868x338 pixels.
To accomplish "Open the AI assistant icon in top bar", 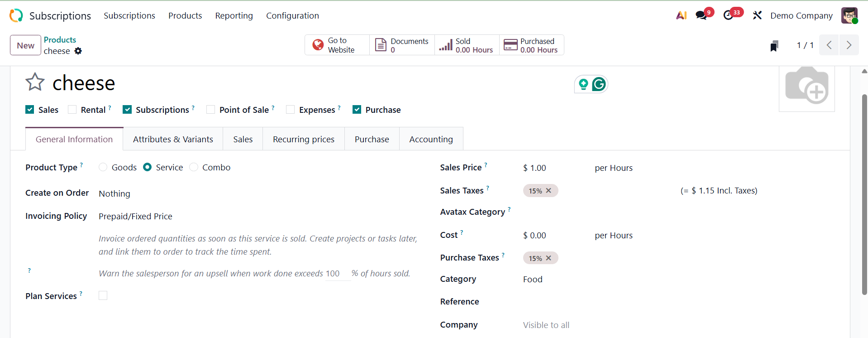I will 681,15.
